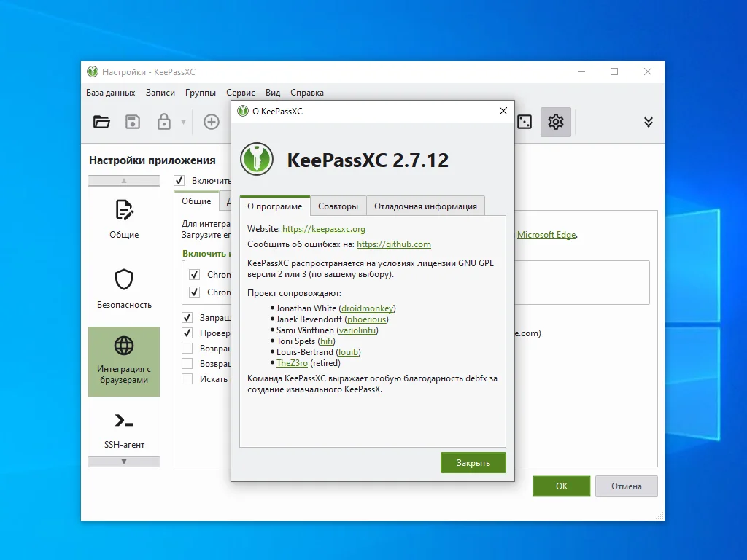Click KeePassXC icon in main window title bar
747x560 pixels.
[x=93, y=72]
